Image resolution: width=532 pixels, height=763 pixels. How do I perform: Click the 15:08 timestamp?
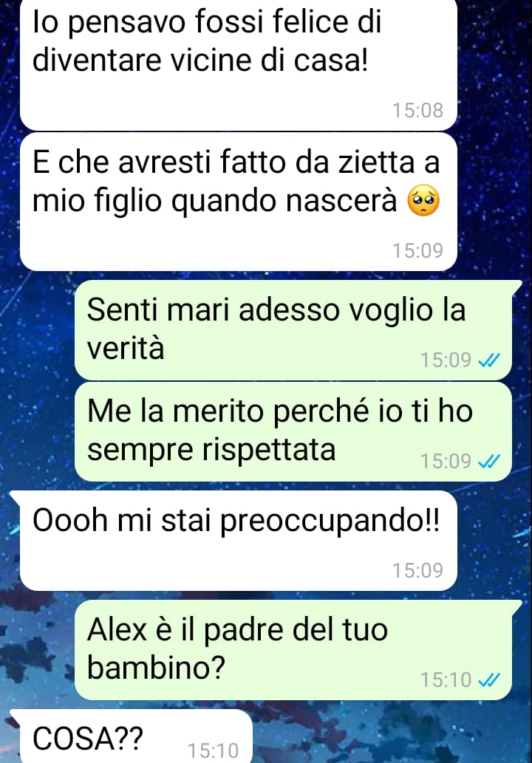pos(417,110)
